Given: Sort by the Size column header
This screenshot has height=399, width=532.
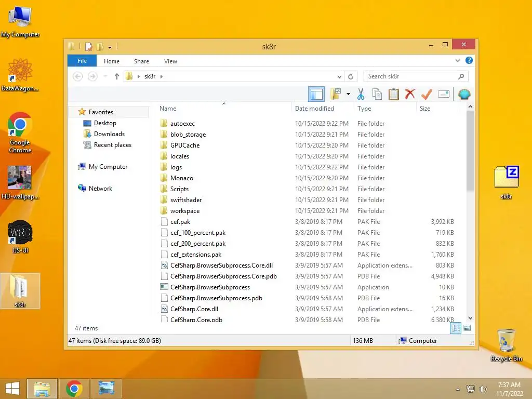Looking at the screenshot, I should [437, 109].
